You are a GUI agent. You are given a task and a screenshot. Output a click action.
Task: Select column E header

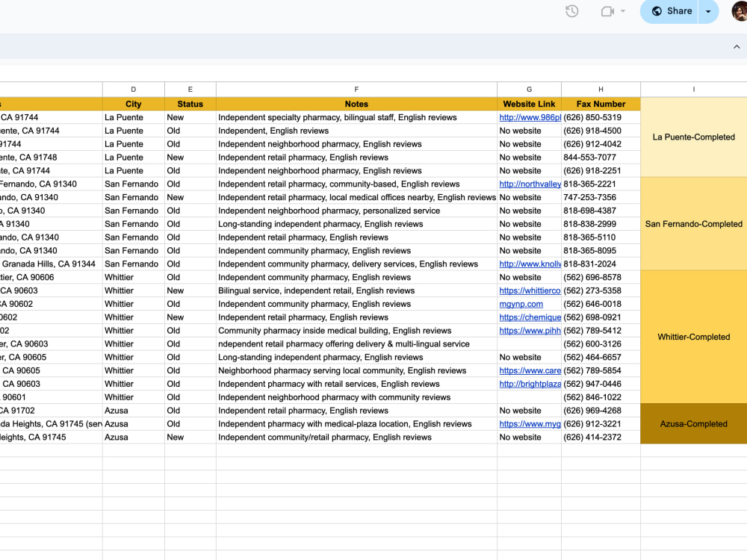pos(190,89)
